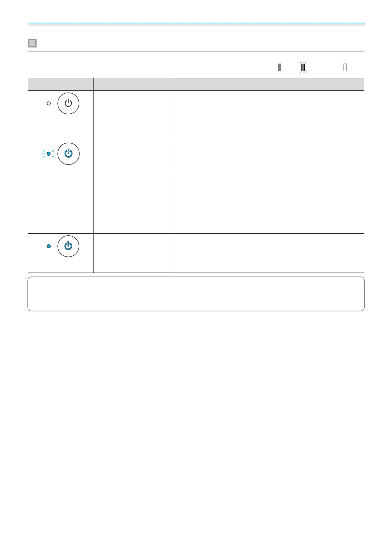
Task: Click the middle cell of the first table row
Action: coord(130,115)
